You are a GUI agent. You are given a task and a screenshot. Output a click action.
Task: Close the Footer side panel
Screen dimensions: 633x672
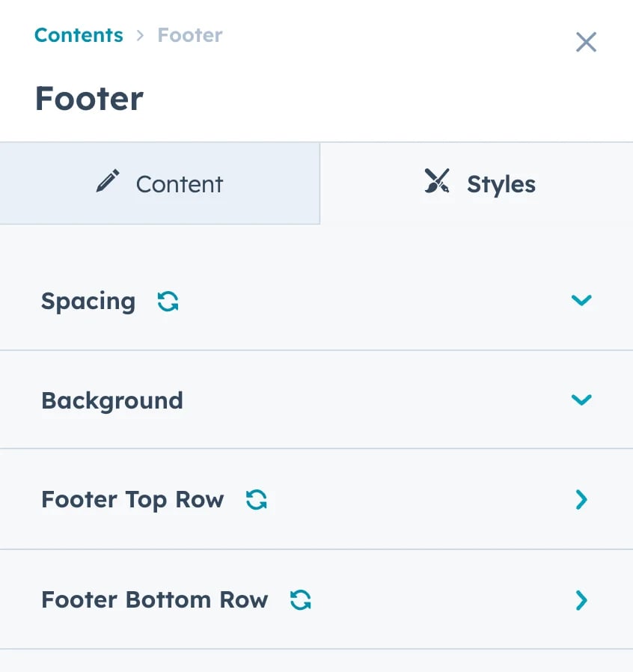click(586, 42)
